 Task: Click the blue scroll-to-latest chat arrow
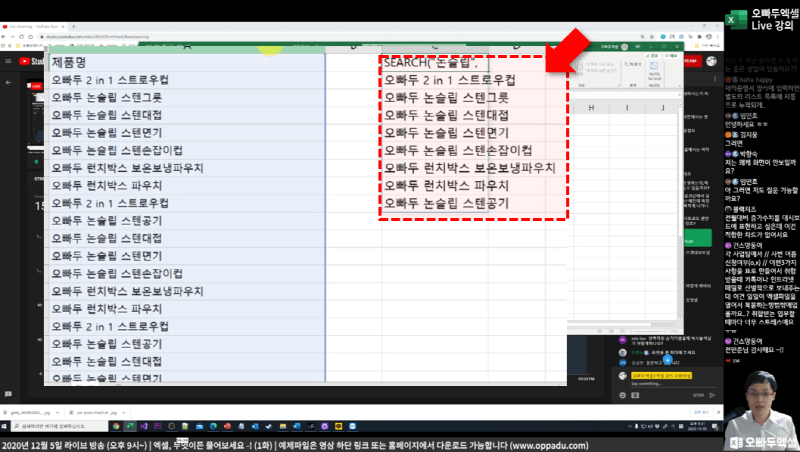pos(667,360)
